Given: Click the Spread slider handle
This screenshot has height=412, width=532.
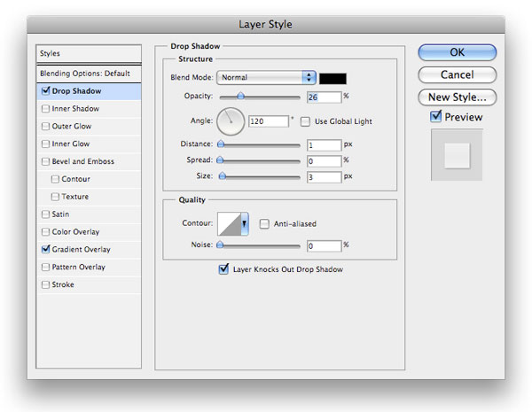Looking at the screenshot, I should pyautogui.click(x=220, y=159).
